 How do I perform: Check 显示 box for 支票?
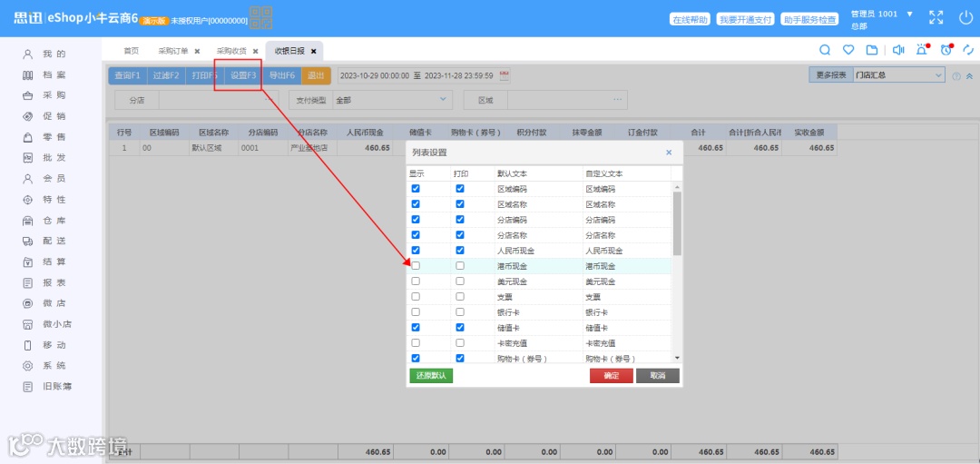[x=416, y=296]
